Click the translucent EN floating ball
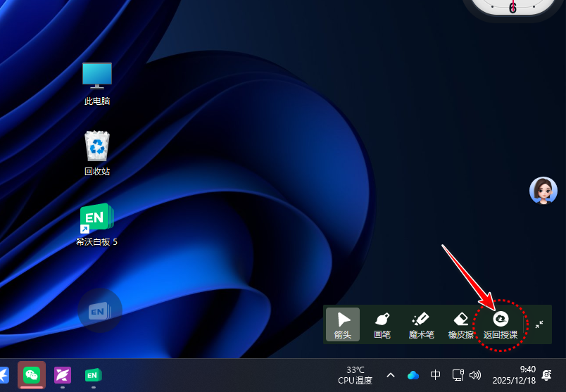The height and width of the screenshot is (392, 566). (100, 310)
